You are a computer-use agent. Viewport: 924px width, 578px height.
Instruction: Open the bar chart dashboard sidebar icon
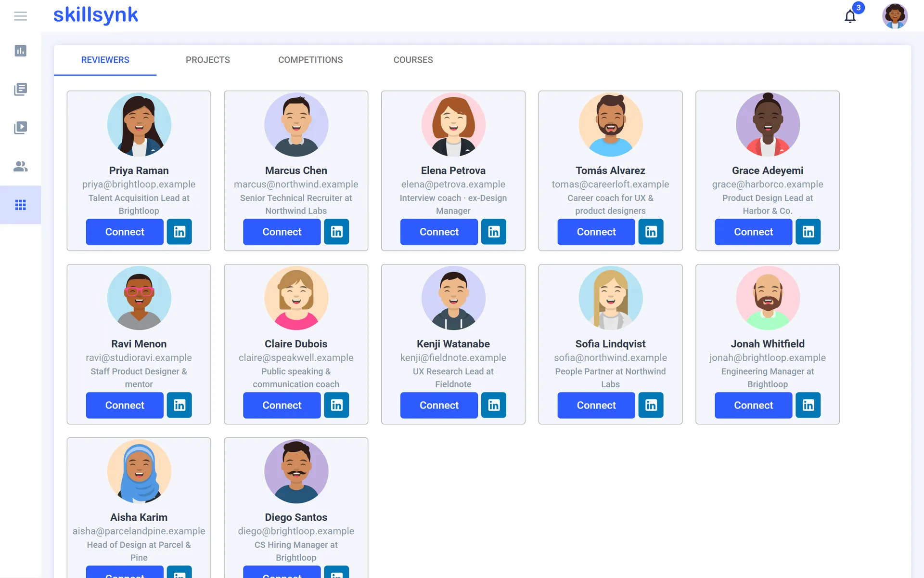[x=20, y=51]
